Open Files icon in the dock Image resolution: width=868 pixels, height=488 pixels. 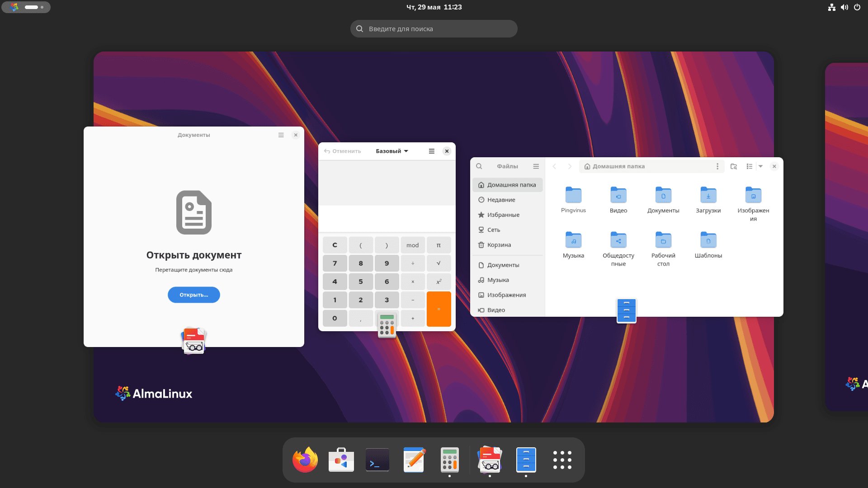click(526, 460)
